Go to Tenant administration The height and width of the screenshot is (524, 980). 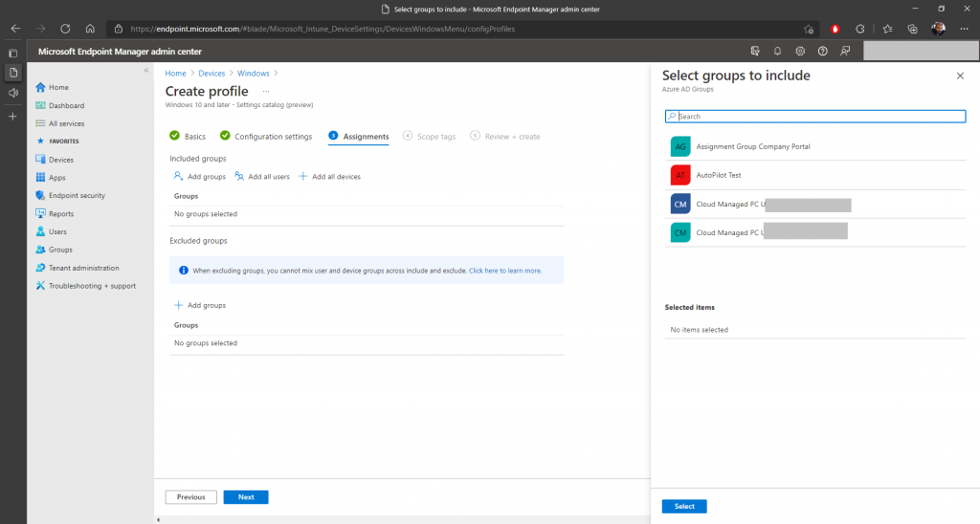click(x=83, y=268)
